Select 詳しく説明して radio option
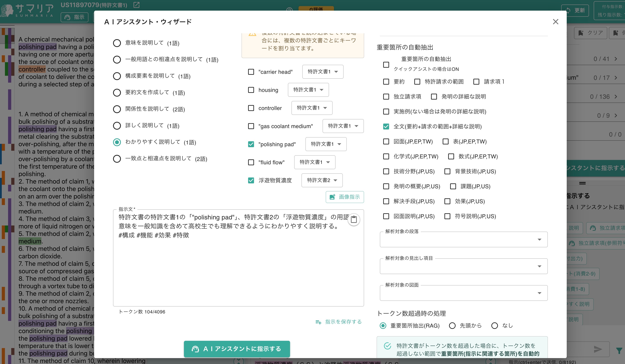Viewport: 625px width, 364px height. coord(117,126)
